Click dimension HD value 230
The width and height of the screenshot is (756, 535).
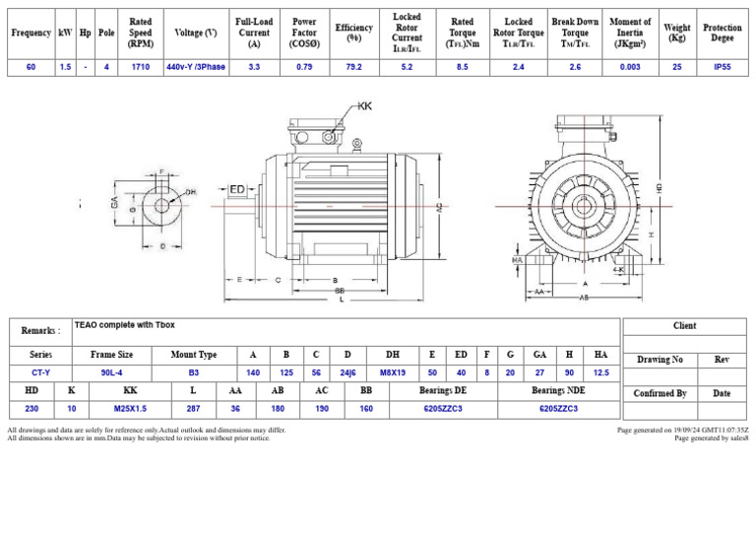pos(31,409)
